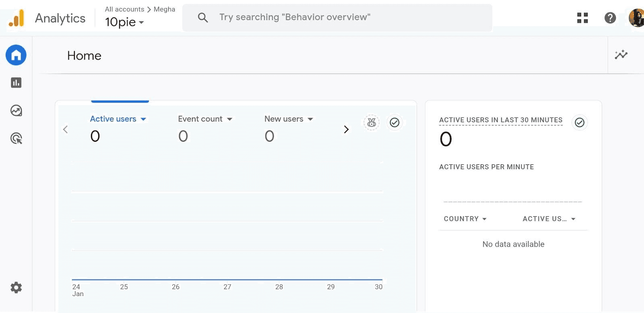Click the data quality check on chart card
The height and width of the screenshot is (313, 644).
394,122
